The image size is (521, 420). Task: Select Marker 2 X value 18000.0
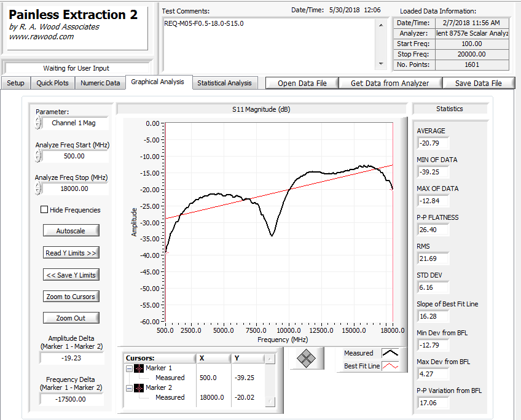tap(212, 397)
